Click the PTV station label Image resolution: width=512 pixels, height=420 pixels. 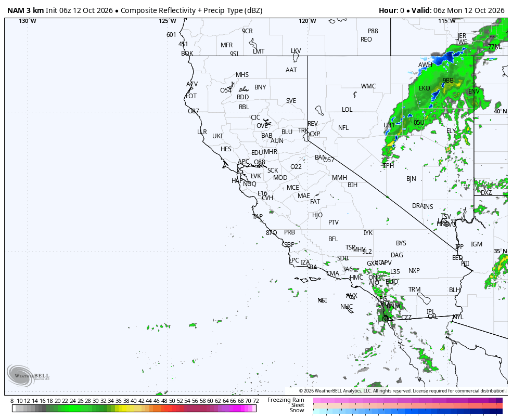(334, 222)
